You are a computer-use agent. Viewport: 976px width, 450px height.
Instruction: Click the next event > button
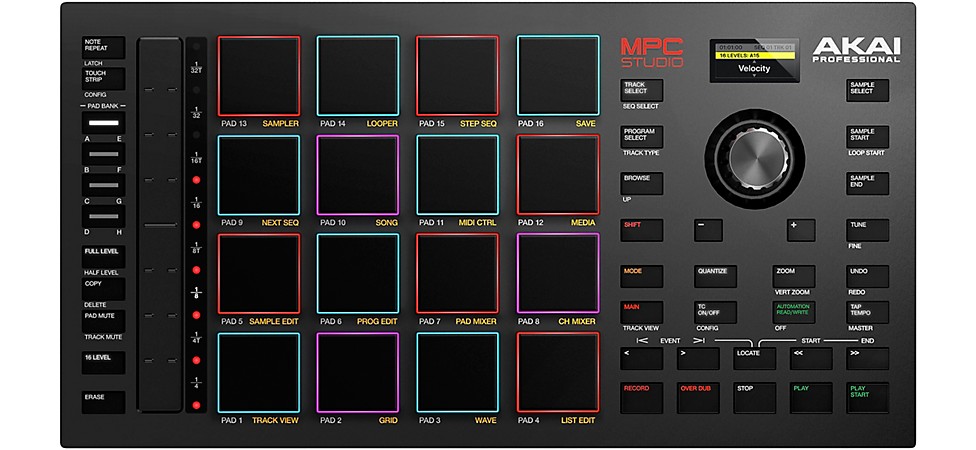[698, 359]
